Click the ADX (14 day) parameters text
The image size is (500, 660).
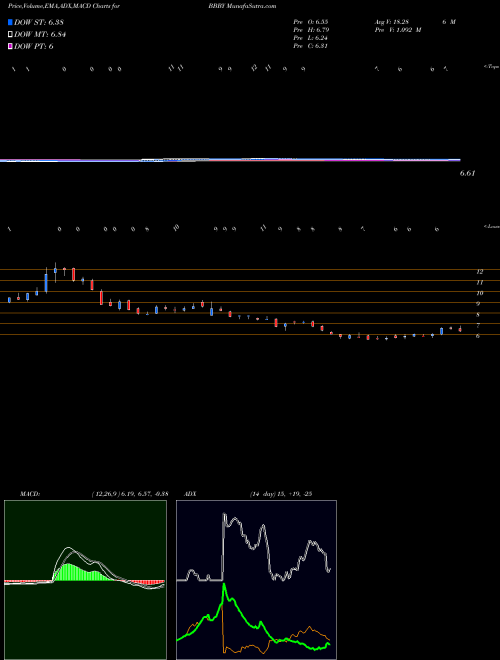coord(281,494)
